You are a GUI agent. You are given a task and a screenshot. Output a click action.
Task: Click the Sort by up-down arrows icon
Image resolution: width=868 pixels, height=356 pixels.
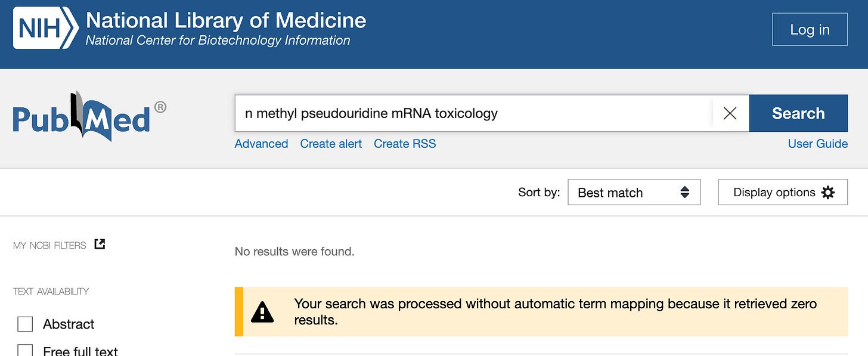coord(685,193)
